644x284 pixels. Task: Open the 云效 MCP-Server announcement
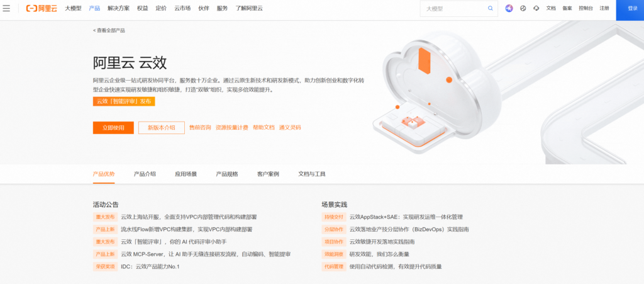[x=206, y=254]
